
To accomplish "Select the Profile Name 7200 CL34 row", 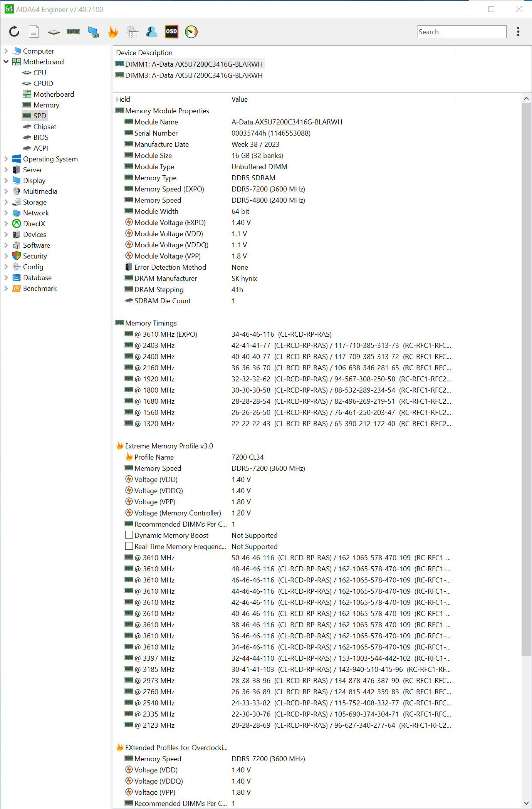I will pyautogui.click(x=283, y=457).
